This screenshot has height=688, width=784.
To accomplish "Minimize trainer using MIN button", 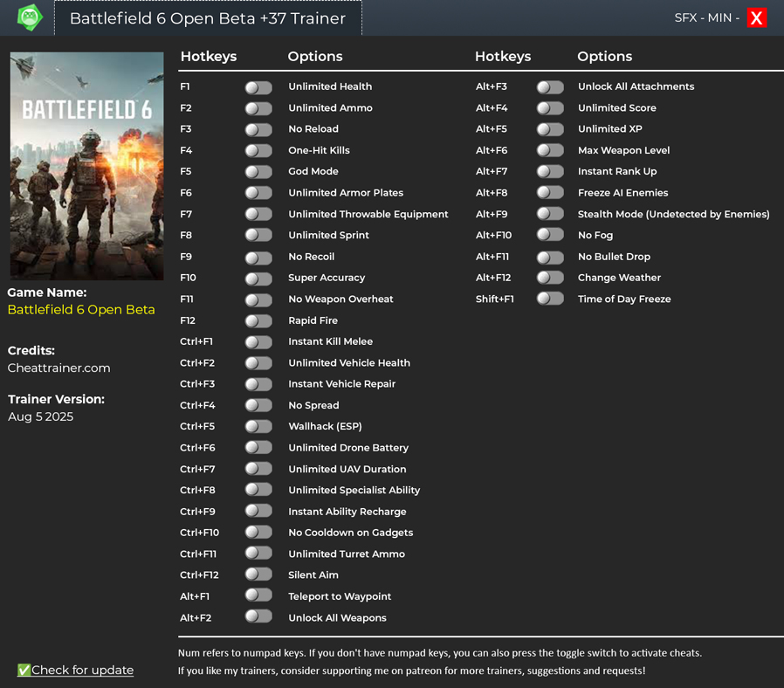I will [719, 18].
